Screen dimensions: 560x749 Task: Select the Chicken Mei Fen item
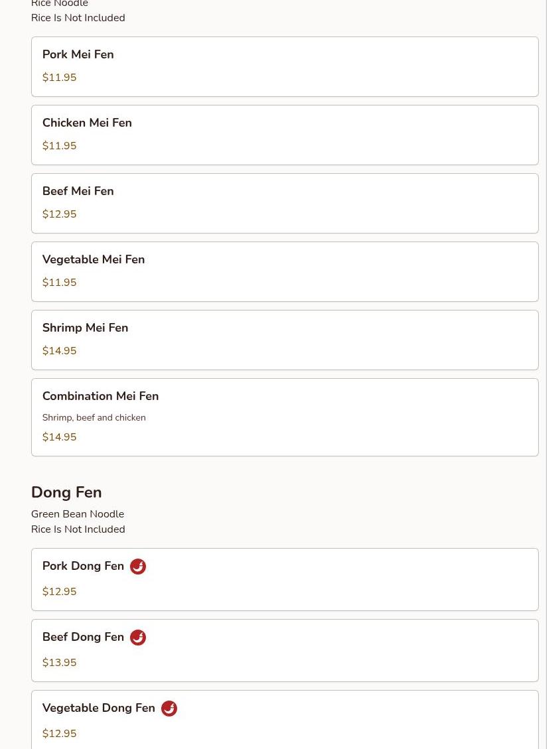click(284, 135)
